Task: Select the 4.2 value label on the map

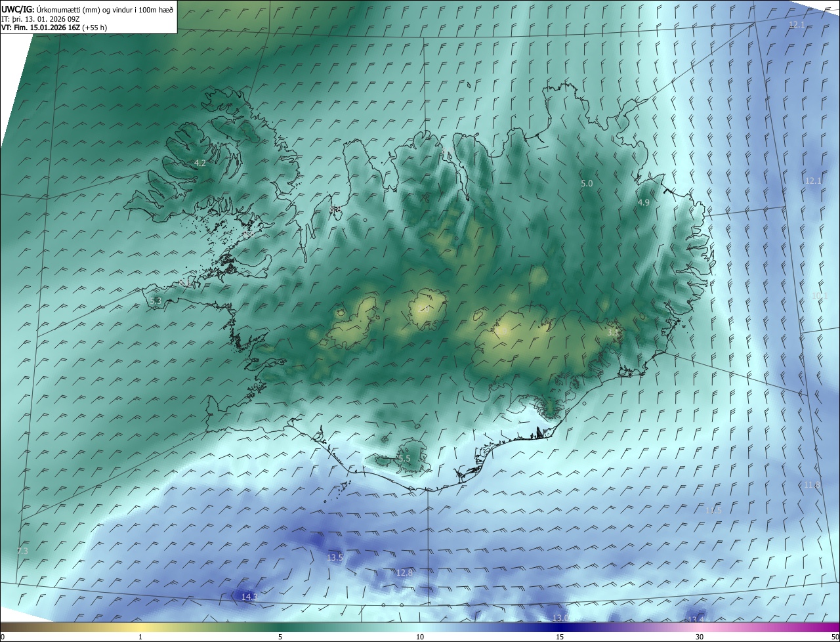Action: [x=200, y=163]
